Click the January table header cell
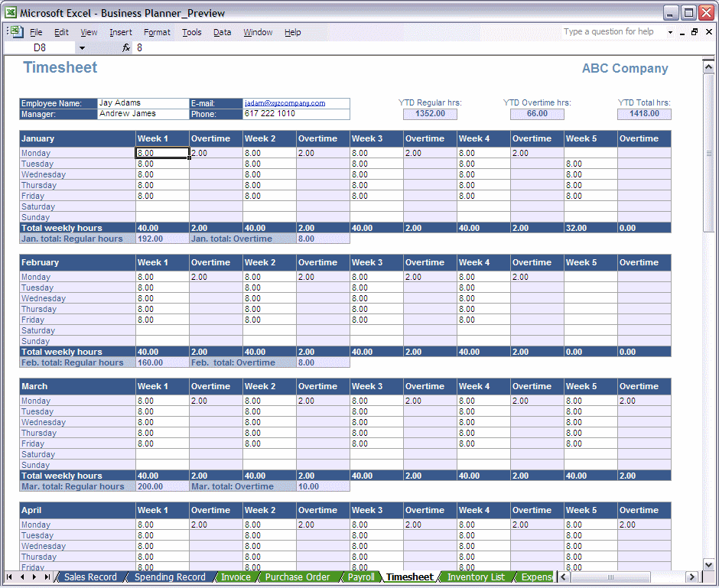Image resolution: width=719 pixels, height=588 pixels. tap(77, 138)
